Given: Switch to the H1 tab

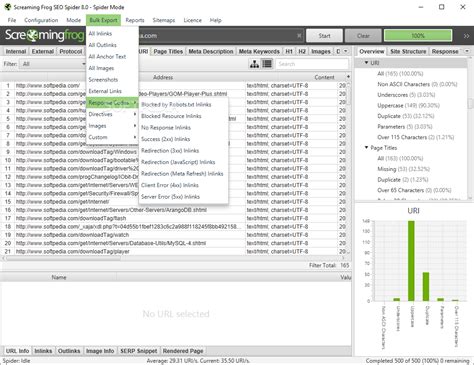Looking at the screenshot, I should pos(289,51).
